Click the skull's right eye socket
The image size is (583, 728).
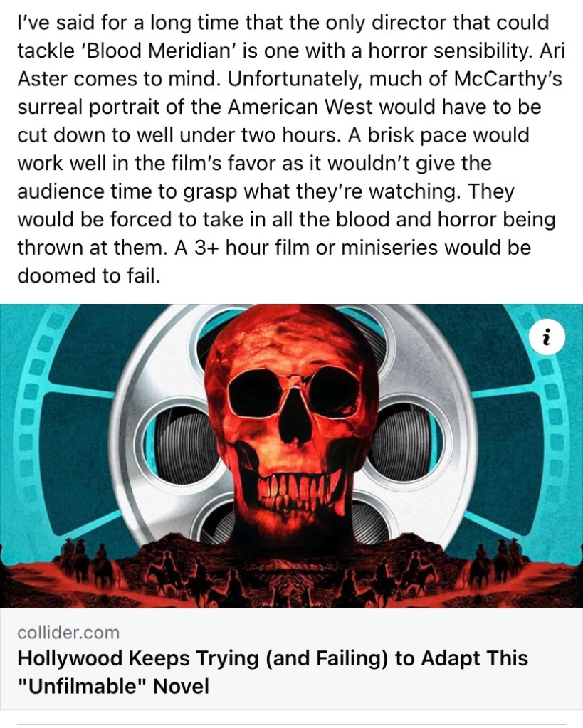pos(332,388)
